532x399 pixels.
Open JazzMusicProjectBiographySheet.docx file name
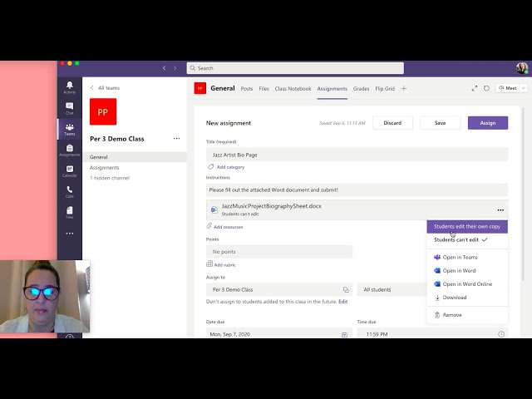tap(272, 206)
